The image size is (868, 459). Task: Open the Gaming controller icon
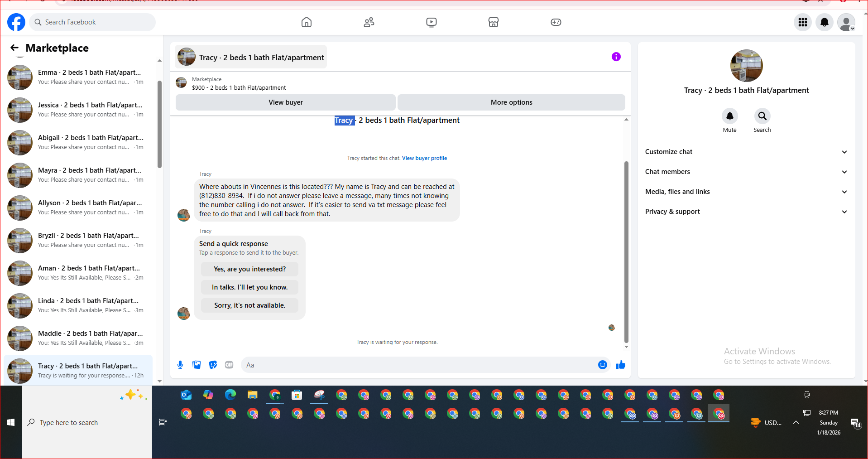pyautogui.click(x=556, y=22)
